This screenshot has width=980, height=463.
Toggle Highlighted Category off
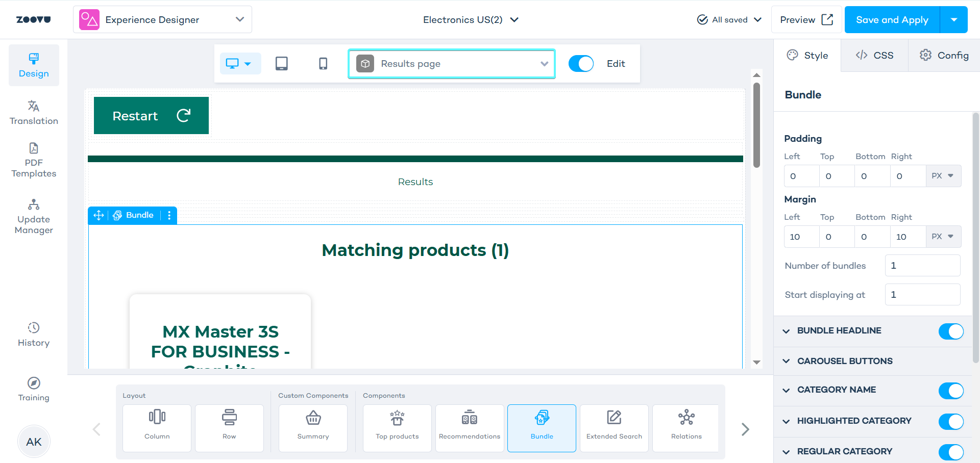point(950,422)
